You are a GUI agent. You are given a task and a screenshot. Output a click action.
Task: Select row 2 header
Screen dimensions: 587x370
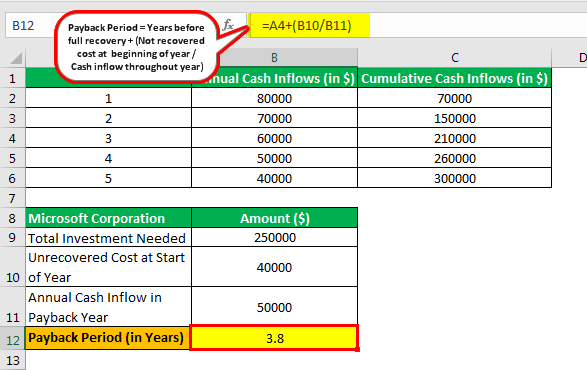pos(12,98)
